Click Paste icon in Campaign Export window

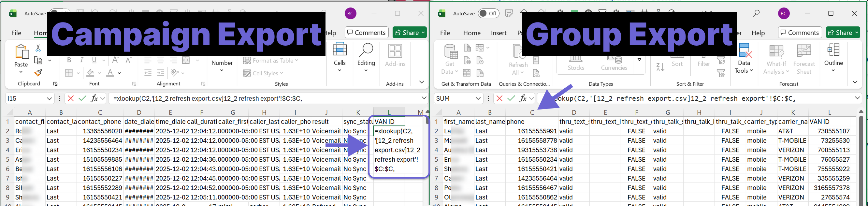pos(22,52)
